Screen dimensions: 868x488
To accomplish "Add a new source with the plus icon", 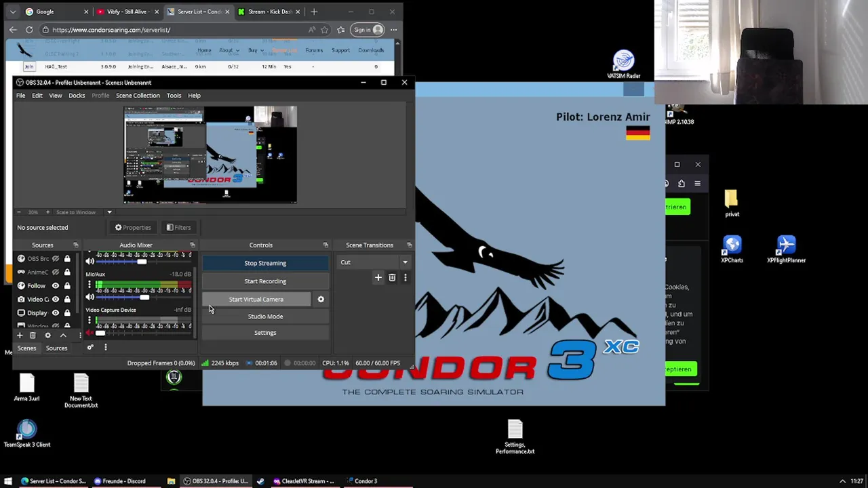I will point(20,335).
